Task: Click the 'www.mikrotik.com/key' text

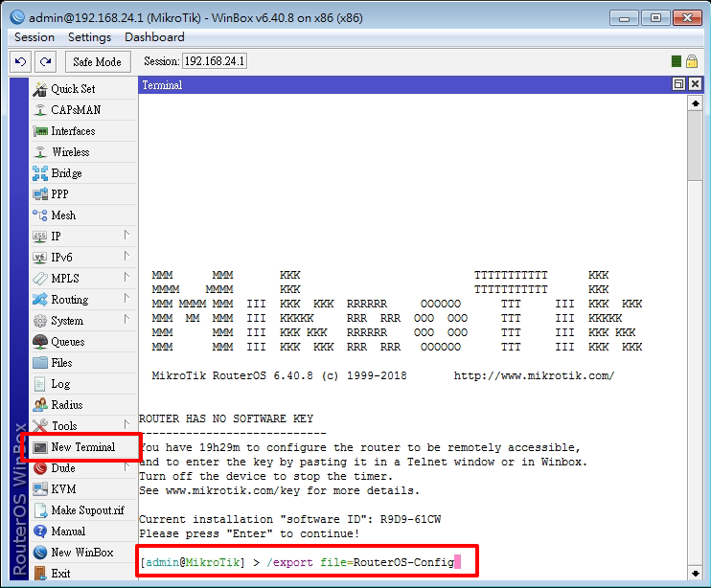Action: tap(233, 490)
